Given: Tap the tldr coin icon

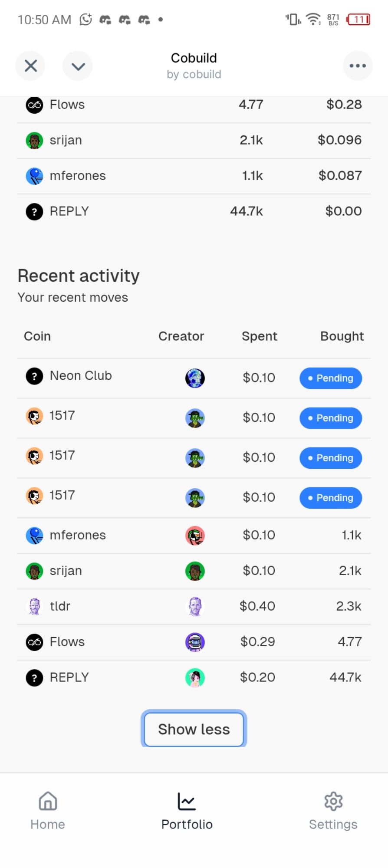Looking at the screenshot, I should (34, 606).
